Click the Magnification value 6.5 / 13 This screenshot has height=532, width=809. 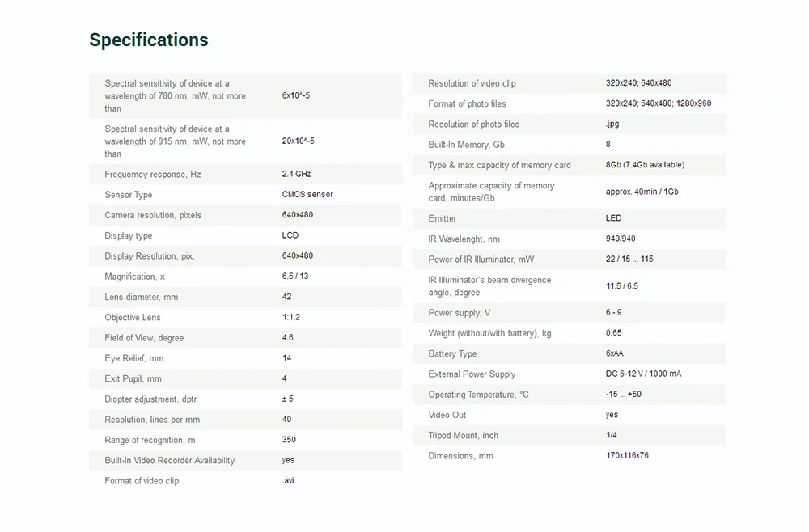tap(295, 277)
